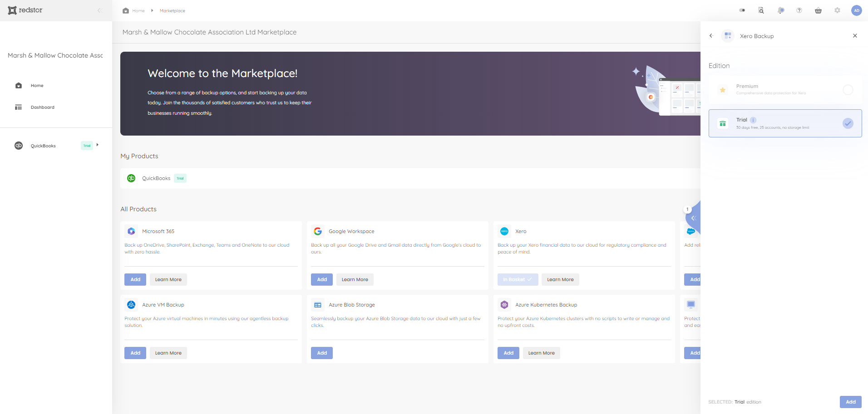The image size is (868, 414).
Task: Open QuickBooks in the sidebar
Action: tap(43, 146)
